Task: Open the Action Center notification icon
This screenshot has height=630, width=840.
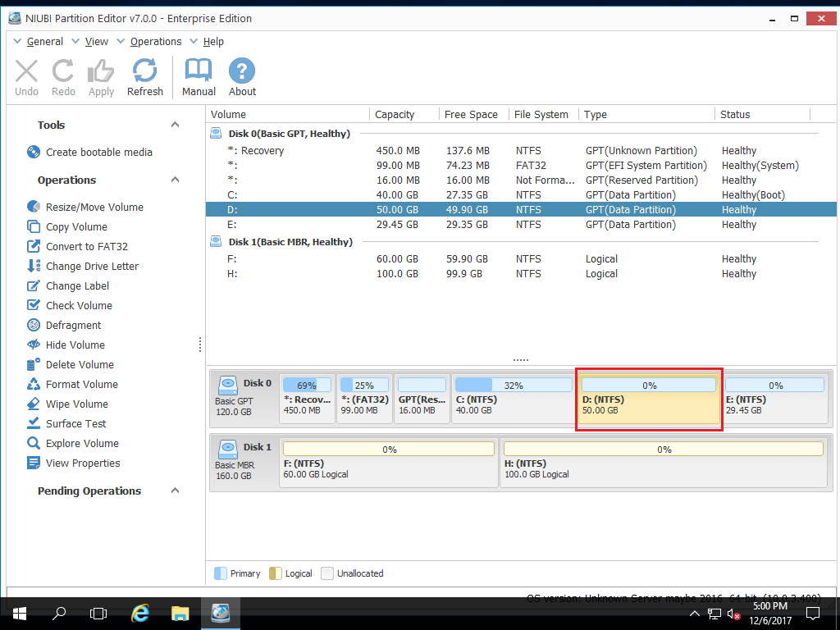Action: [813, 614]
